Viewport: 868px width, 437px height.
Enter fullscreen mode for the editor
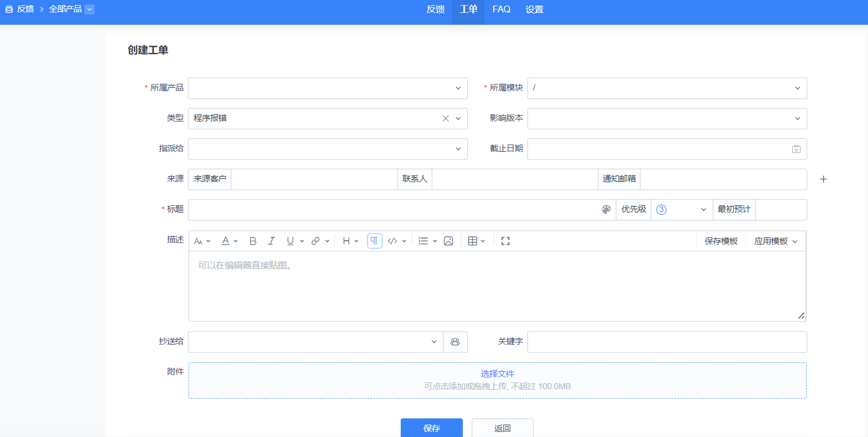(505, 241)
